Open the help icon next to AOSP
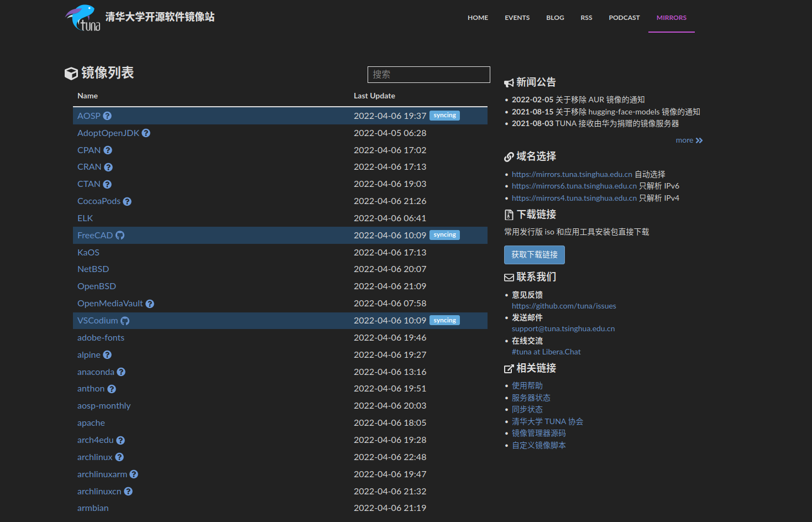This screenshot has height=522, width=812. pyautogui.click(x=107, y=116)
